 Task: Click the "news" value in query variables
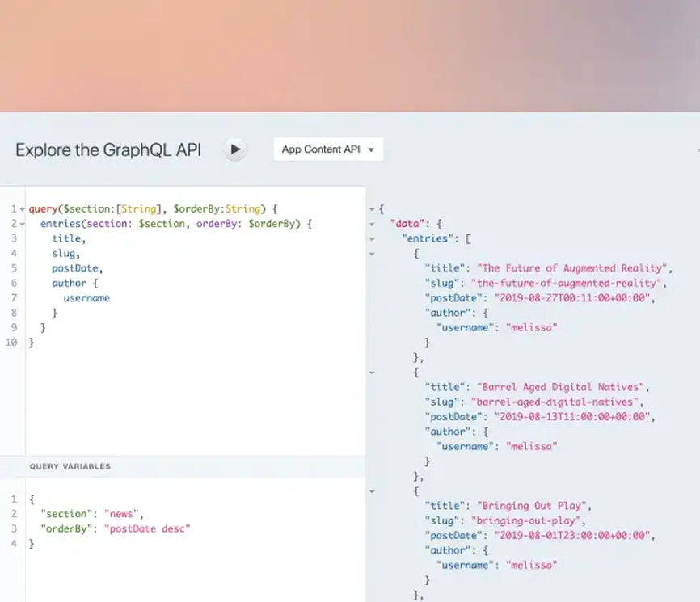[x=121, y=514]
